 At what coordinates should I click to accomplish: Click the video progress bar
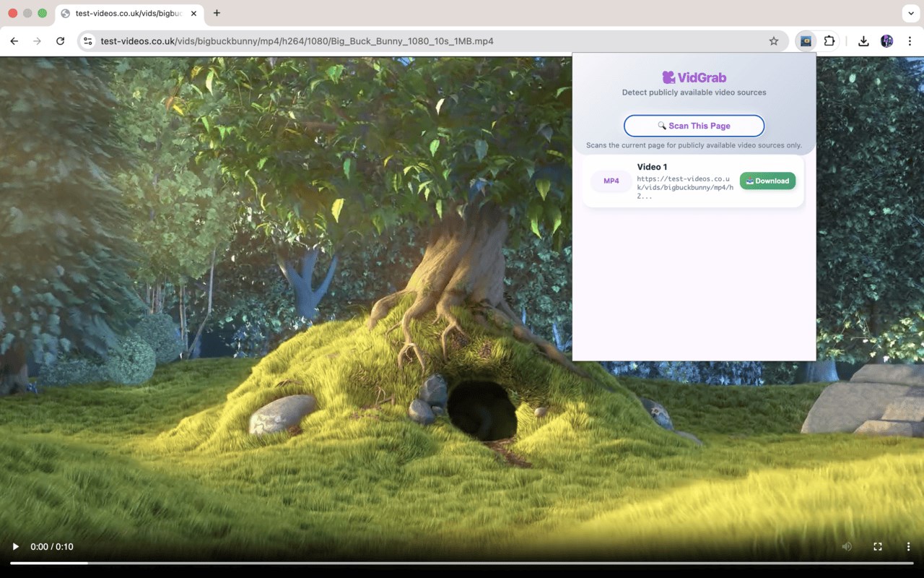tap(462, 563)
